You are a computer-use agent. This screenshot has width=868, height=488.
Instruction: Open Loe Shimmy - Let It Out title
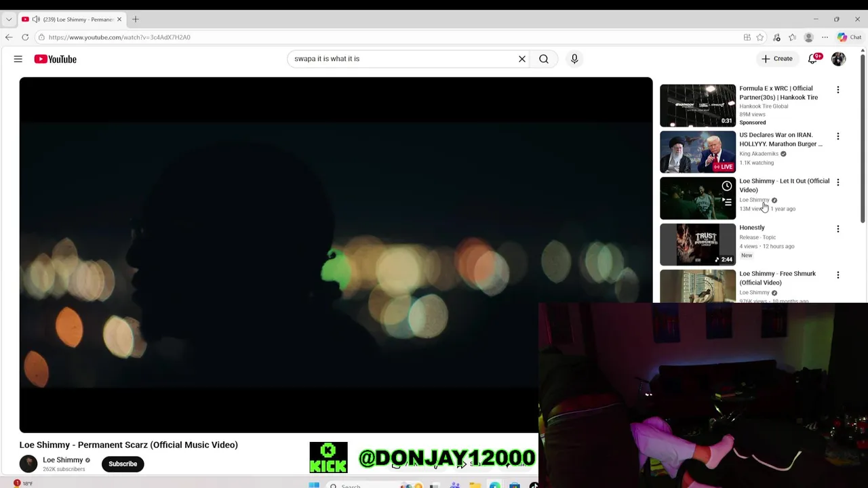click(784, 185)
